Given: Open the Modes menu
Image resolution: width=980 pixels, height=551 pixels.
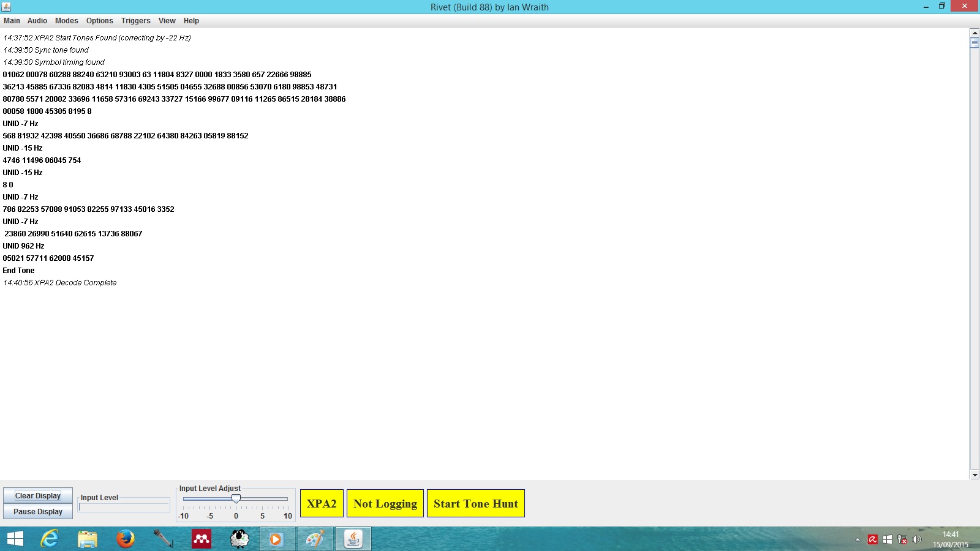Looking at the screenshot, I should coord(66,21).
